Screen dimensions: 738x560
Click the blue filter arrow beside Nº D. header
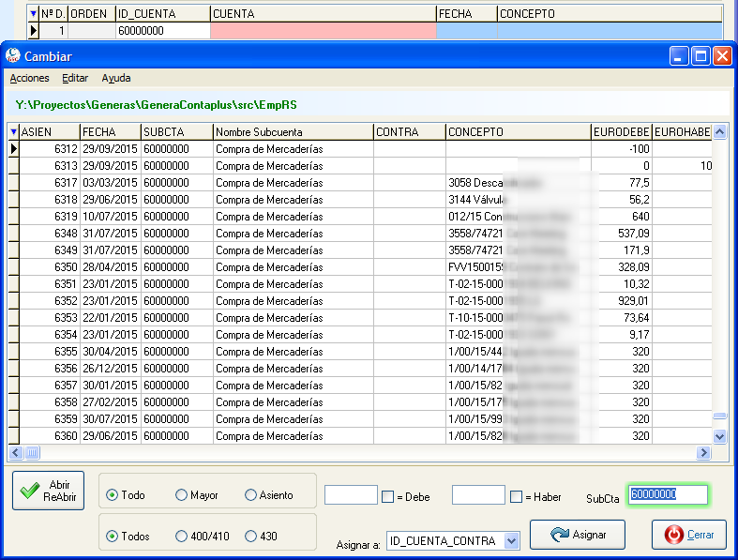point(34,14)
